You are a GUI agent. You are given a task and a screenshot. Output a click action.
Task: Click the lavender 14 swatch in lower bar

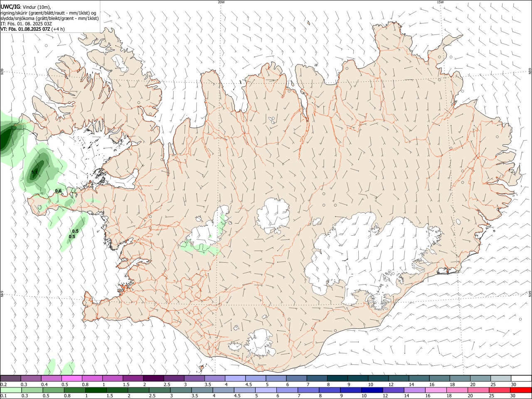point(415,390)
